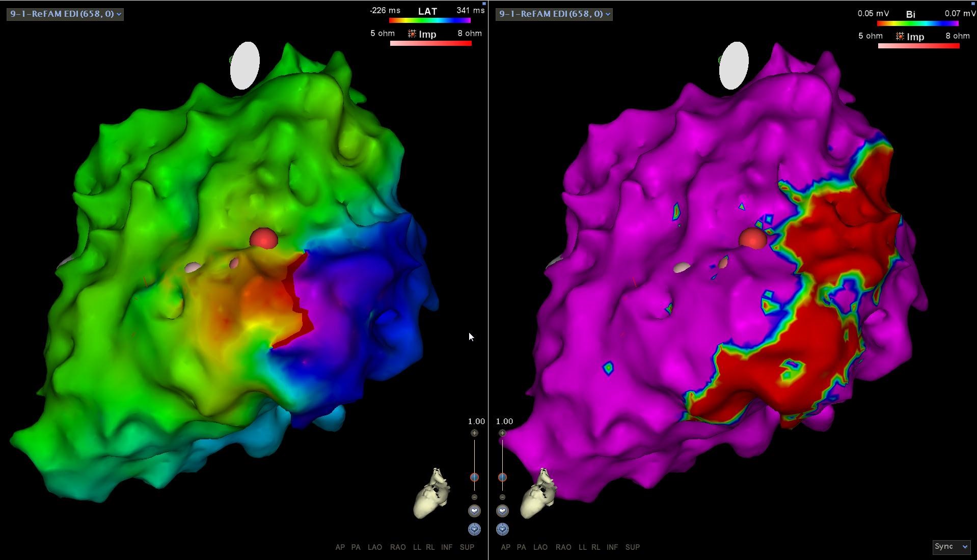This screenshot has height=560, width=977.
Task: Expand the Sync dropdown
Action: point(951,547)
